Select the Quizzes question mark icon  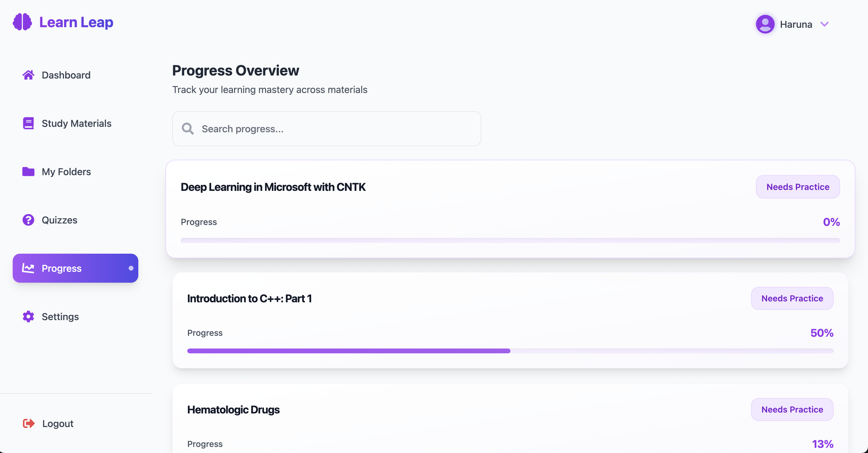(x=28, y=220)
